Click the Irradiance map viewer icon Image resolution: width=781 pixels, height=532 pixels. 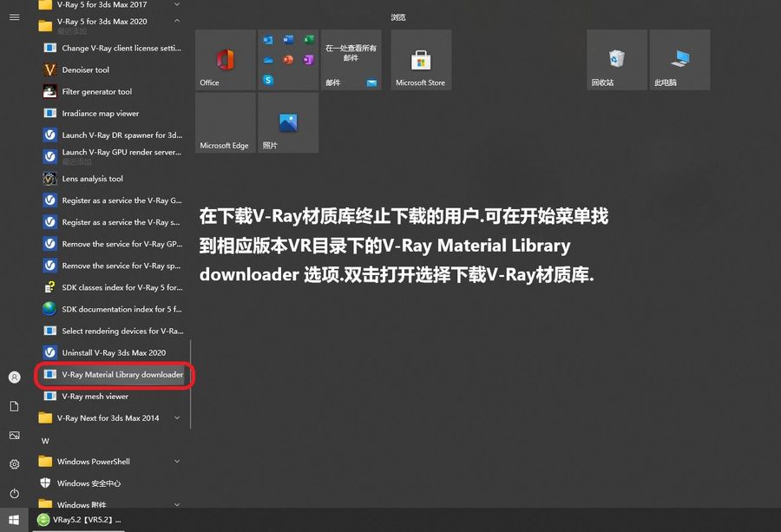49,113
